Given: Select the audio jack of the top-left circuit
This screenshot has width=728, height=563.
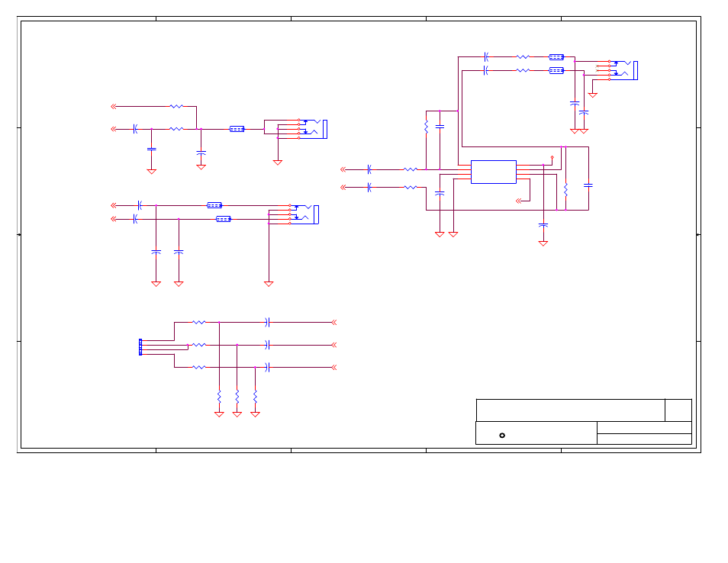Looking at the screenshot, I should pos(313,129).
